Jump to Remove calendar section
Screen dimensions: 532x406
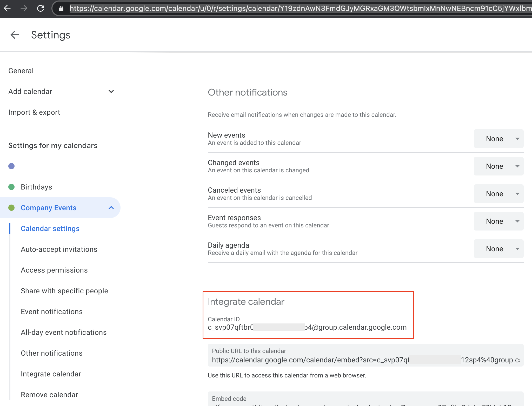(x=49, y=395)
